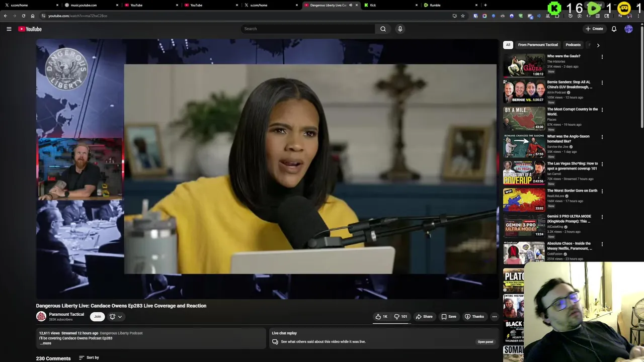Open options for Anglo-Saxon homeland video
The width and height of the screenshot is (644, 362).
(x=602, y=137)
